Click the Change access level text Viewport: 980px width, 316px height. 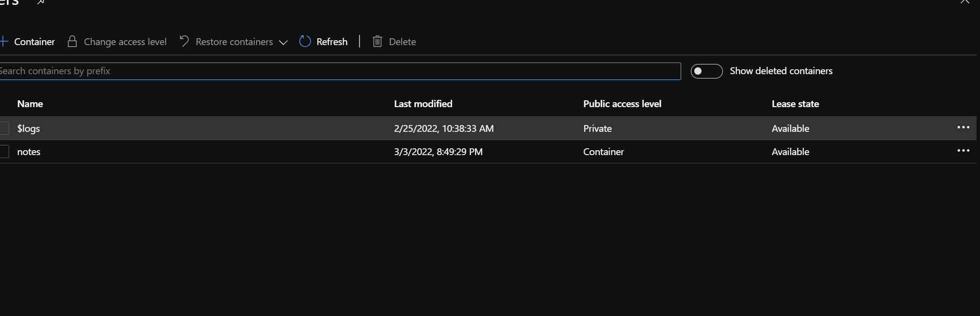tap(125, 42)
